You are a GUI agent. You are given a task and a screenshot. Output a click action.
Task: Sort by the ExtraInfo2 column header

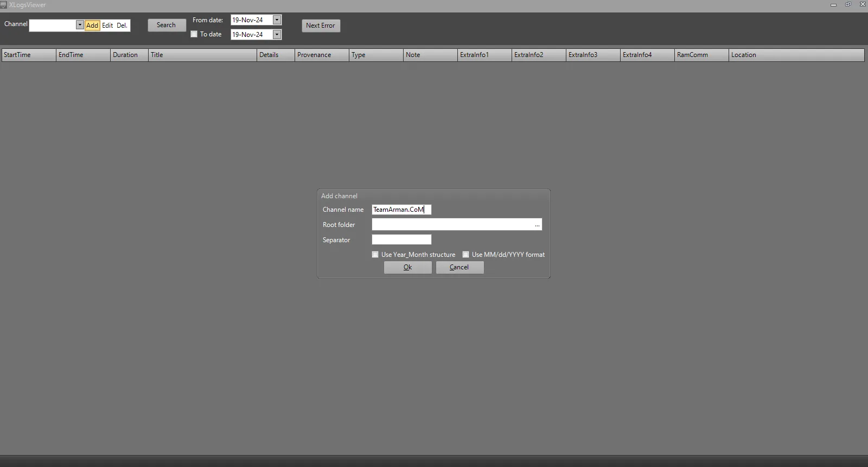pos(539,55)
